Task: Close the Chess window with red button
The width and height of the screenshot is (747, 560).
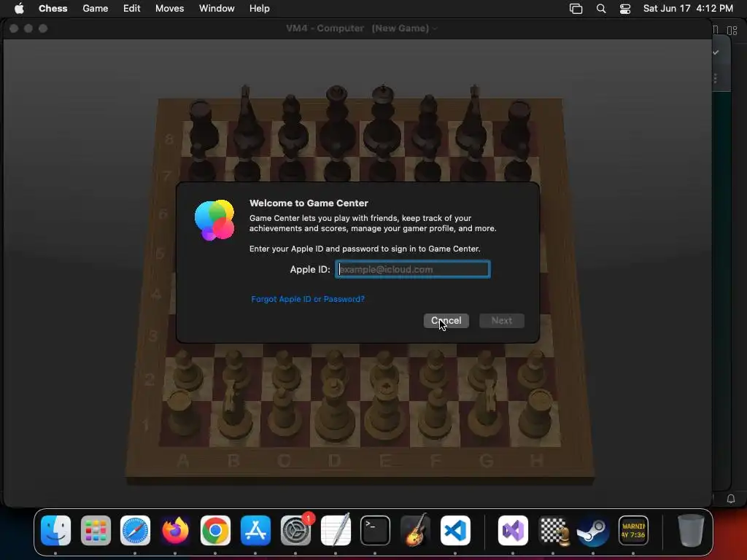Action: (x=14, y=28)
